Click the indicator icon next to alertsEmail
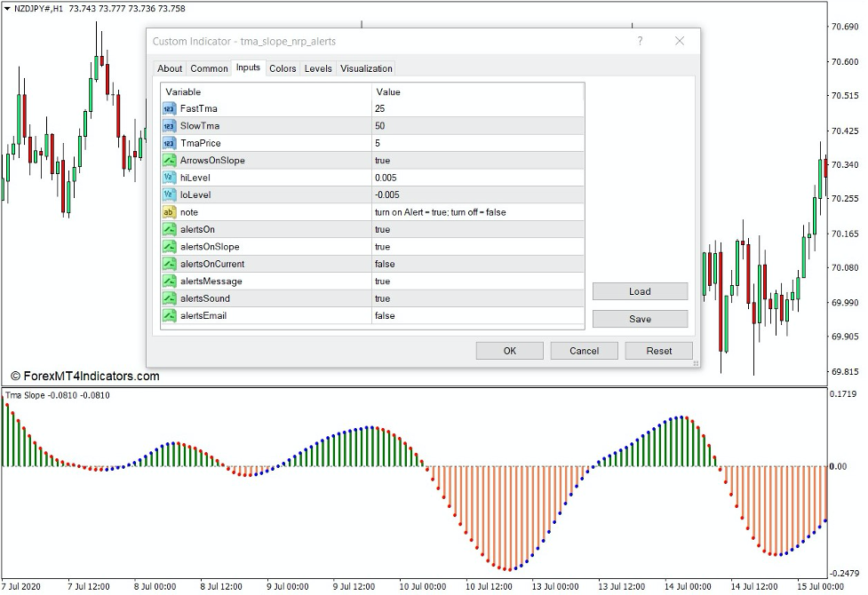 click(x=169, y=315)
